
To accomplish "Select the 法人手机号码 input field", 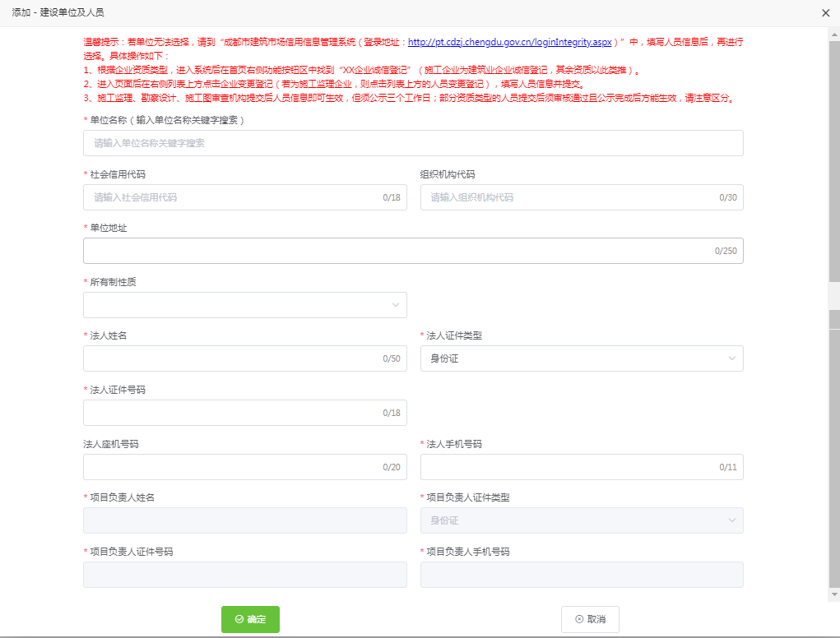I will 582,466.
